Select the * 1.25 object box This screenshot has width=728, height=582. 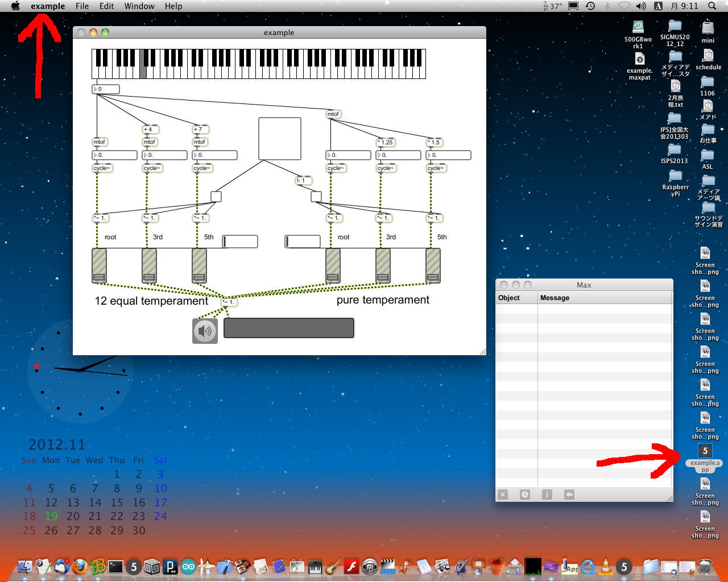pyautogui.click(x=386, y=143)
